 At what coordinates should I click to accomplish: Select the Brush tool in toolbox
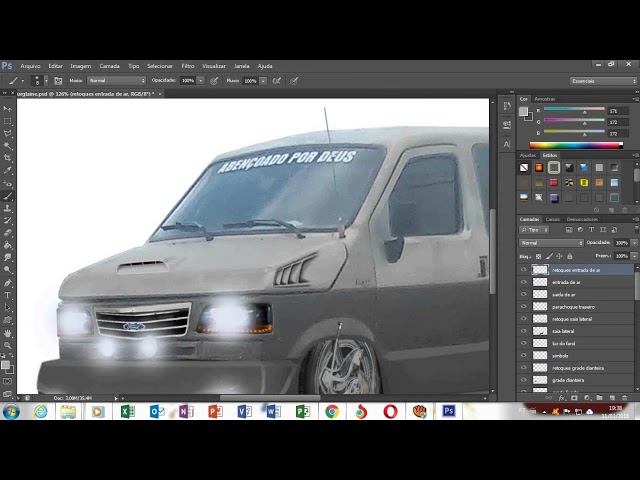(x=7, y=196)
